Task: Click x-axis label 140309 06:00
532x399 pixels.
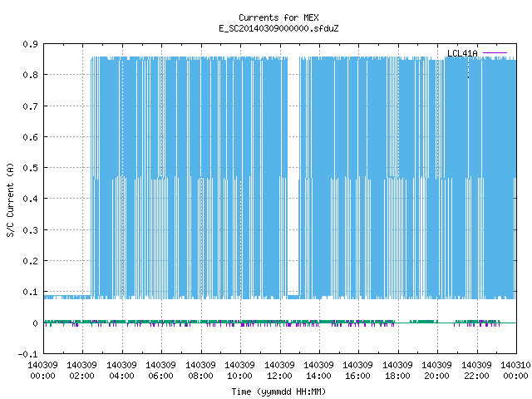Action: (160, 371)
